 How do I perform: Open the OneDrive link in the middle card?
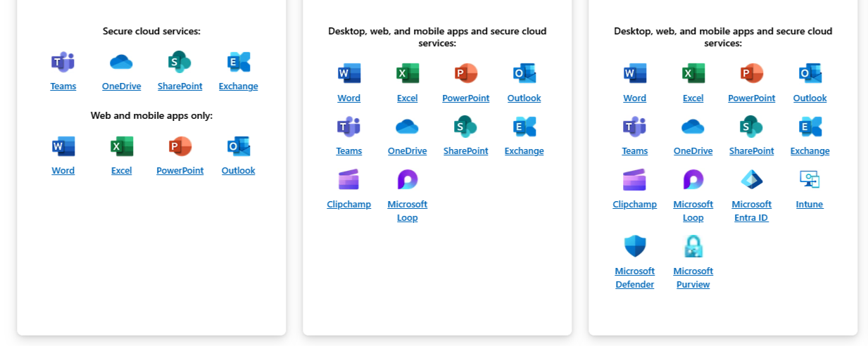pos(408,151)
